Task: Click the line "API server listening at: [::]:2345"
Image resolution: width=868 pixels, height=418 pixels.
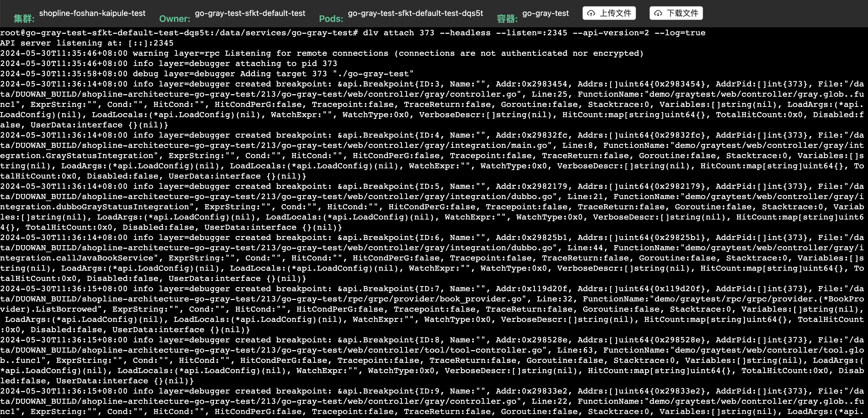Action: click(x=87, y=43)
